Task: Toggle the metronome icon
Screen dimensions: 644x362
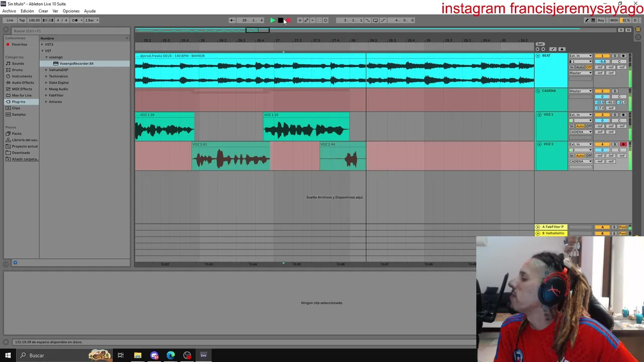Action: pyautogui.click(x=75, y=20)
